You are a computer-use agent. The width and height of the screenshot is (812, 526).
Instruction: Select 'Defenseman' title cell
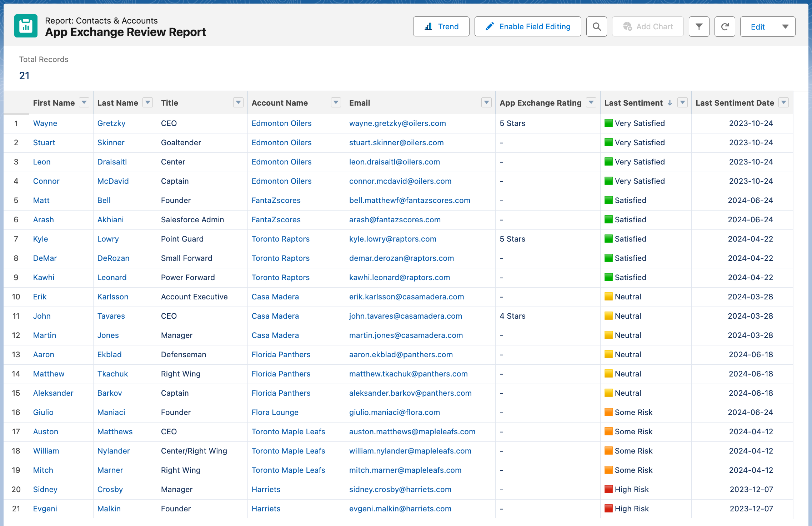[184, 354]
